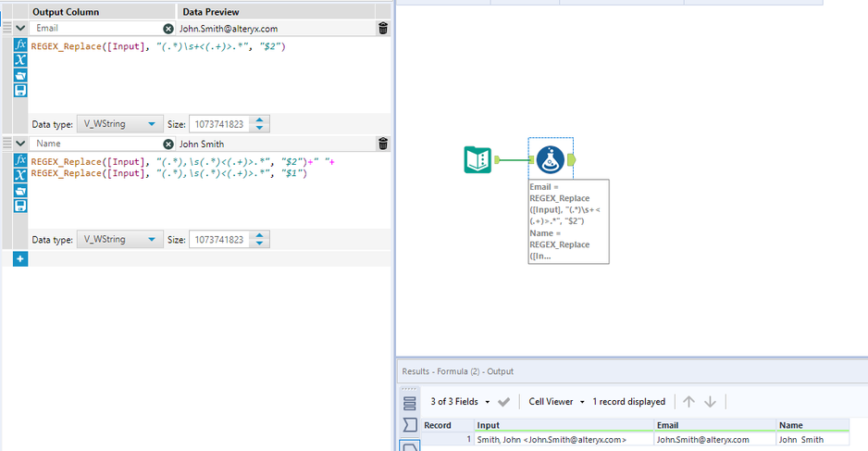
Task: Edit the Size field for Email
Action: (x=219, y=124)
